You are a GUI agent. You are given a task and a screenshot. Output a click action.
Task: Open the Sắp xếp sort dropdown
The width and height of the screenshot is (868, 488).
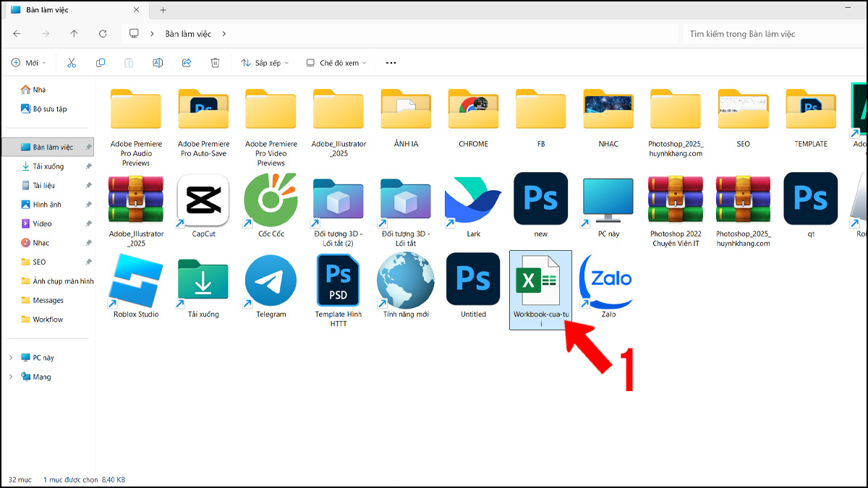point(265,63)
